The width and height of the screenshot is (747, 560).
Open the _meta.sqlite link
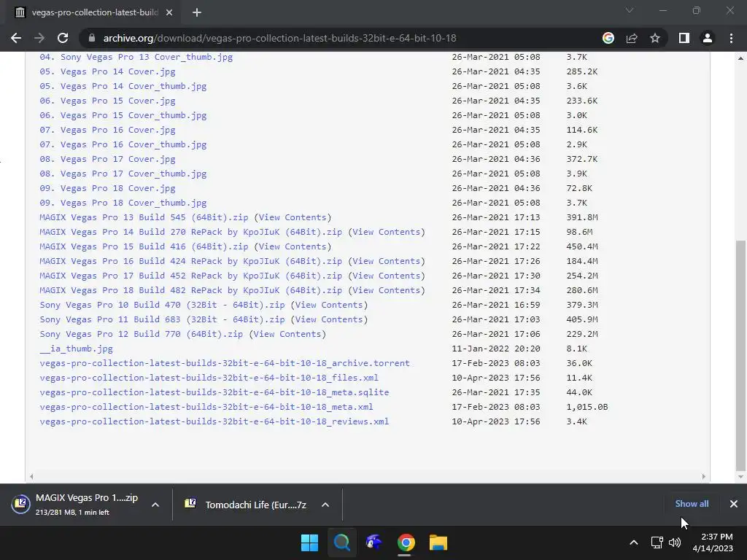click(214, 392)
